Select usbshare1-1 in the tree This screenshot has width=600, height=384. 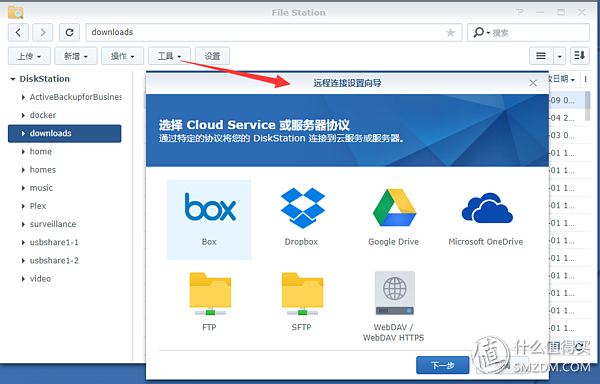click(x=54, y=242)
